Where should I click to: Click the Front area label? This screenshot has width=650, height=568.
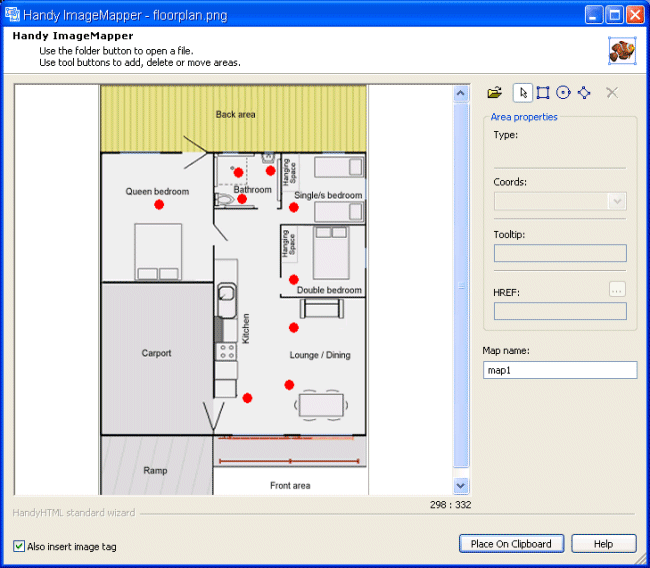click(x=290, y=485)
